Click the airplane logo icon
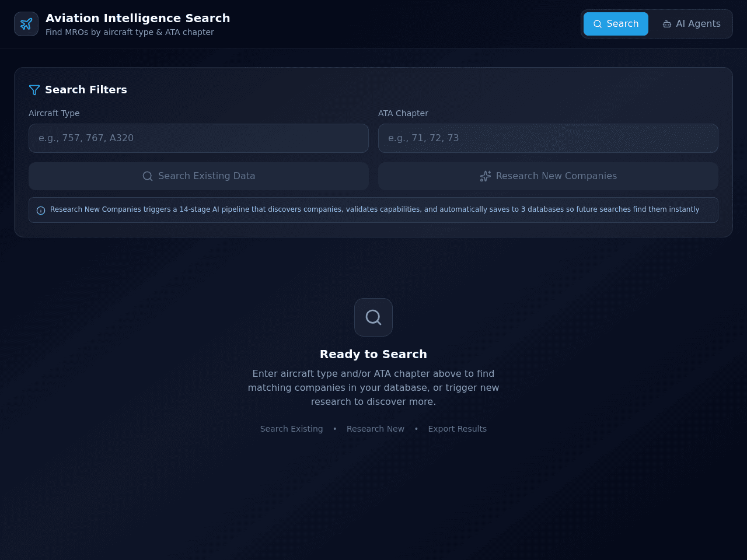The width and height of the screenshot is (747, 560). [x=26, y=24]
